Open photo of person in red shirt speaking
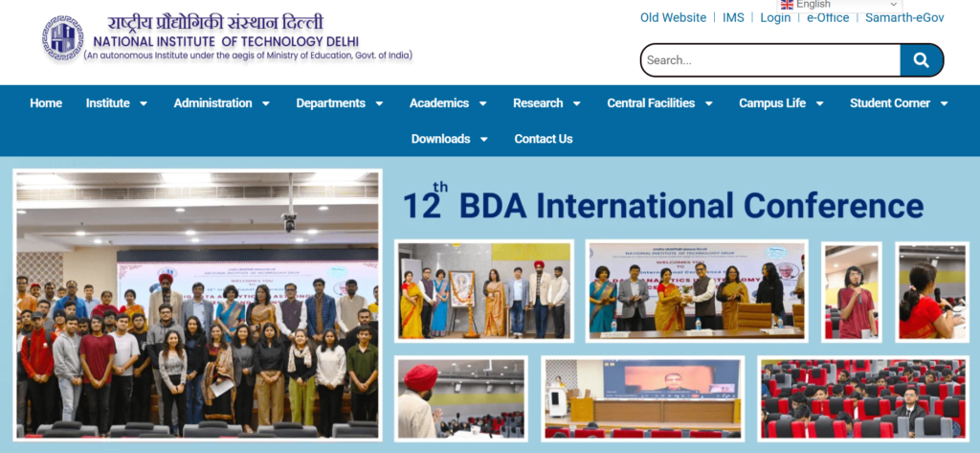 (x=851, y=291)
